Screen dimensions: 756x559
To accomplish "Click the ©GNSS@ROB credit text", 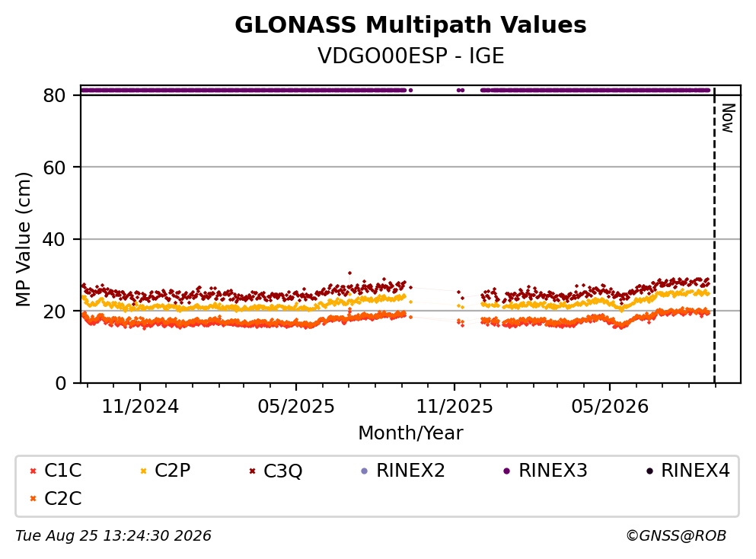I will 676,536.
